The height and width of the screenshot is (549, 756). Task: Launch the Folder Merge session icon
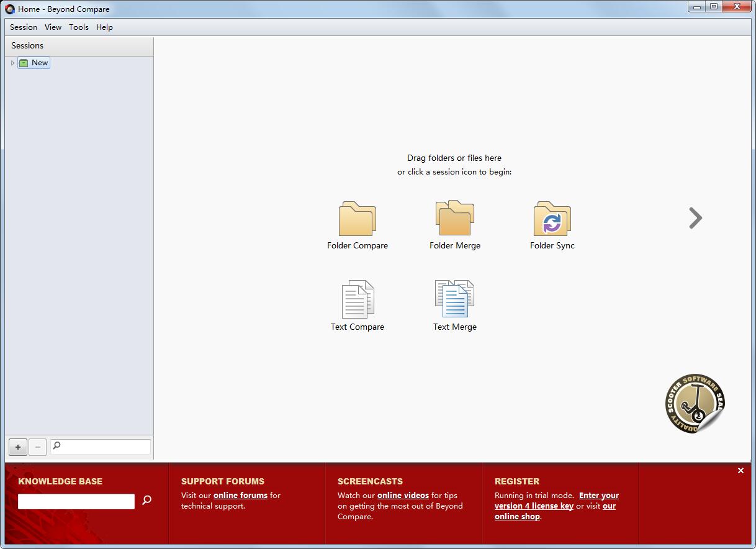454,218
